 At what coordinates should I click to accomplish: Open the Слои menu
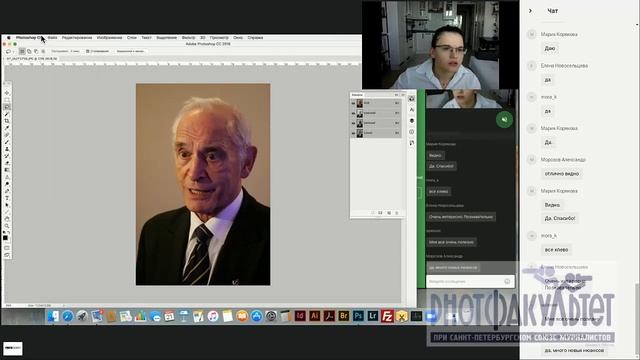click(x=132, y=38)
